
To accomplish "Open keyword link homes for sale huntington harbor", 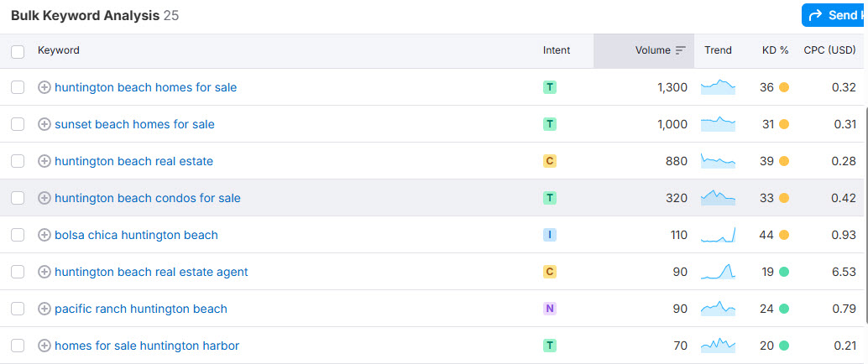I will [147, 346].
